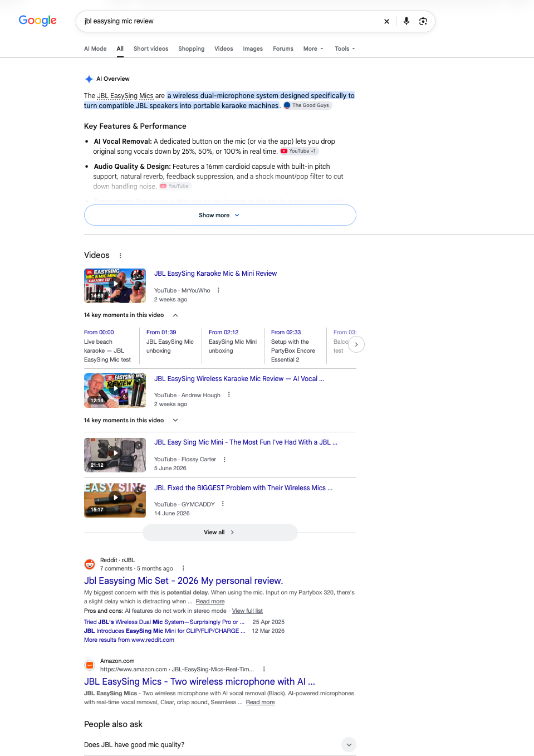
Task: Switch to AI Mode tab
Action: click(95, 49)
